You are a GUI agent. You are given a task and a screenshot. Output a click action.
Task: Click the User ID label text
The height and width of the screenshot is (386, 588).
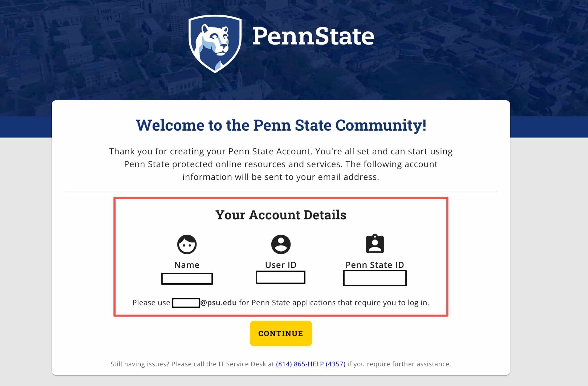pyautogui.click(x=281, y=265)
